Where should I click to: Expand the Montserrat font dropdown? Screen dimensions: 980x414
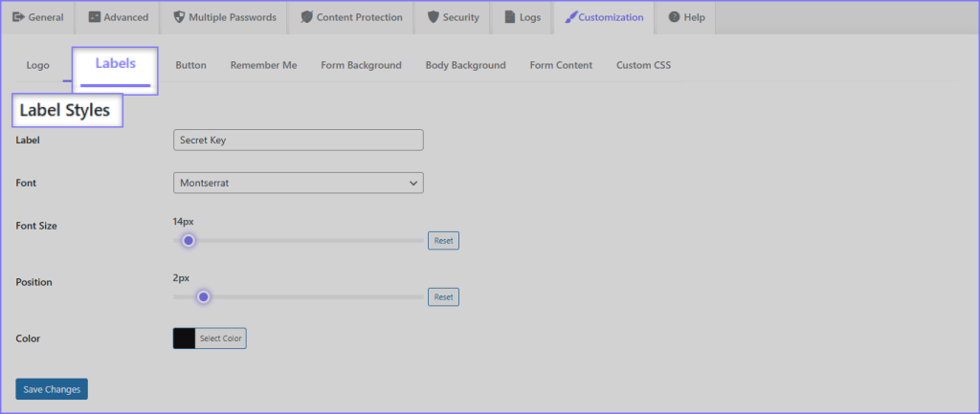click(x=298, y=183)
